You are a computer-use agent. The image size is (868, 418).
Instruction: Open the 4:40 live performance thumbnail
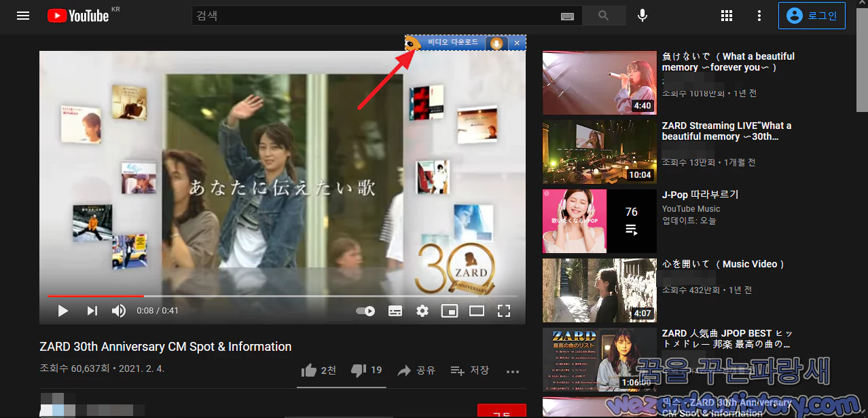click(x=600, y=83)
